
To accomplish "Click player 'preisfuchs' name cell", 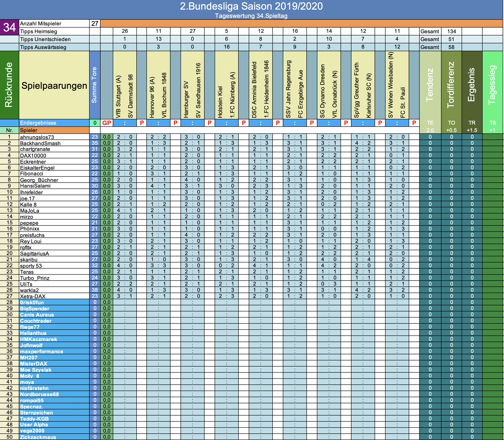I will coord(54,235).
